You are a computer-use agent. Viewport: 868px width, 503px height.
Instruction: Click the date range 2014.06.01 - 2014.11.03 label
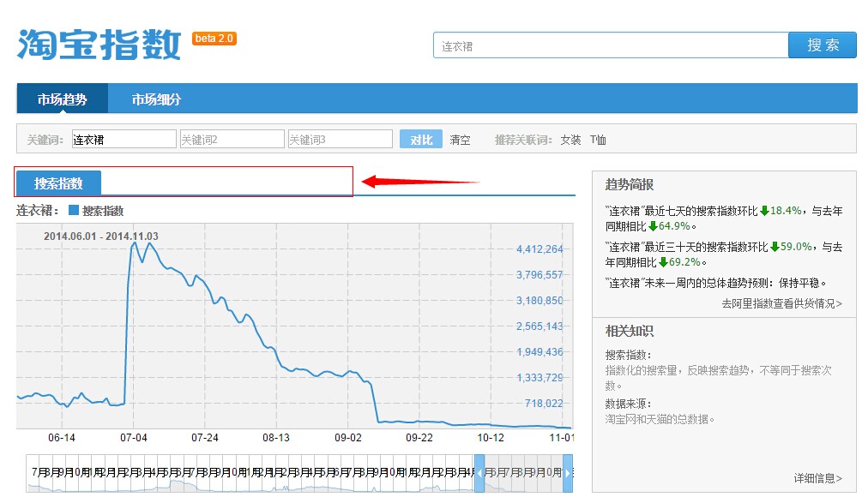pos(100,236)
